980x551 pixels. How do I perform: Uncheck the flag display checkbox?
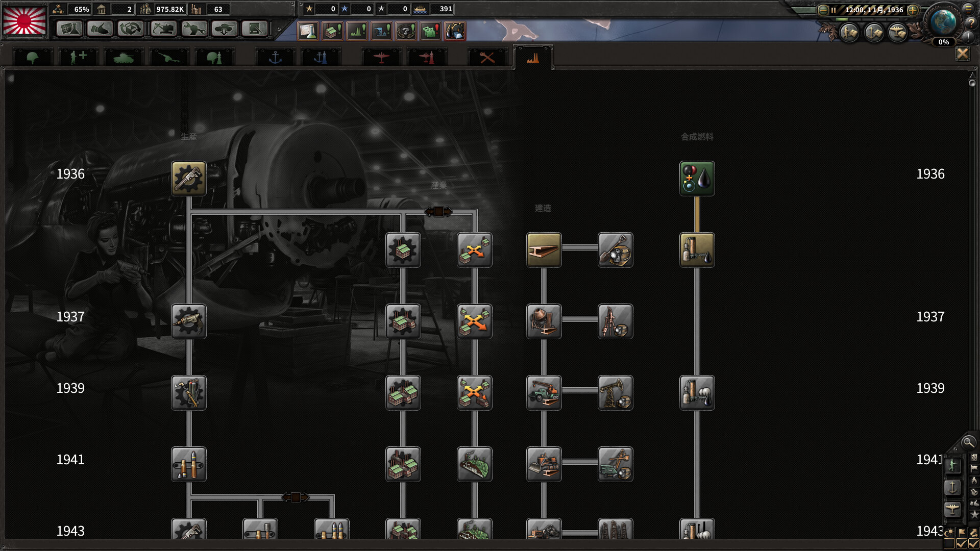(x=962, y=544)
